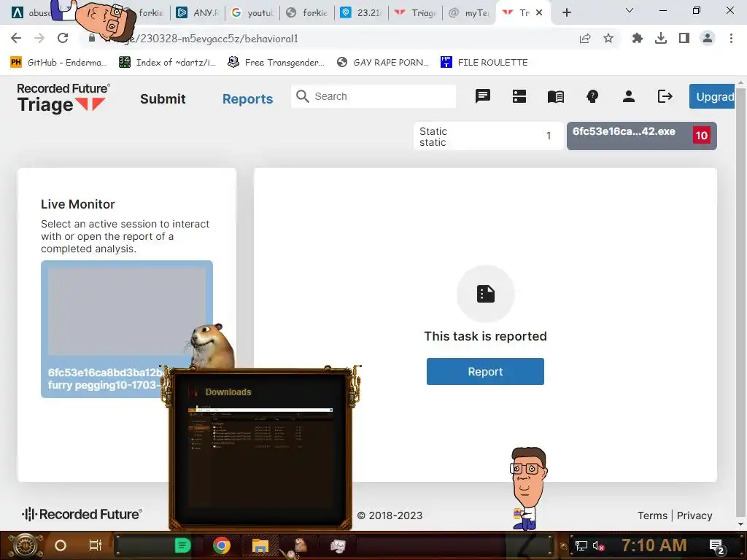
Task: Open the Index of ~dartz bookmark
Action: pyautogui.click(x=167, y=63)
